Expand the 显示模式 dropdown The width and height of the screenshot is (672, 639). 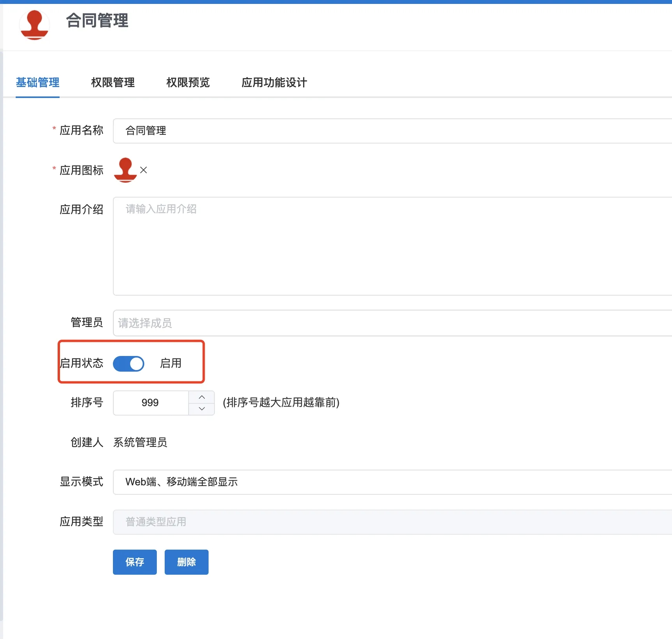392,482
